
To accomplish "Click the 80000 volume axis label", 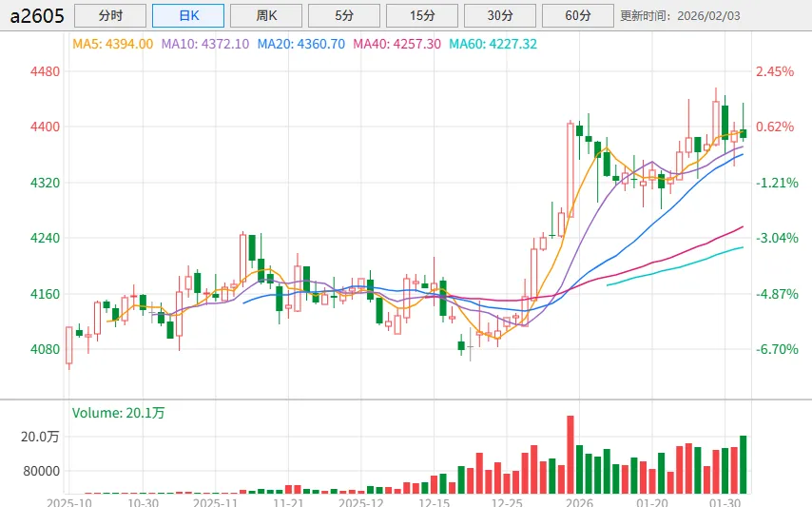I will pos(41,471).
